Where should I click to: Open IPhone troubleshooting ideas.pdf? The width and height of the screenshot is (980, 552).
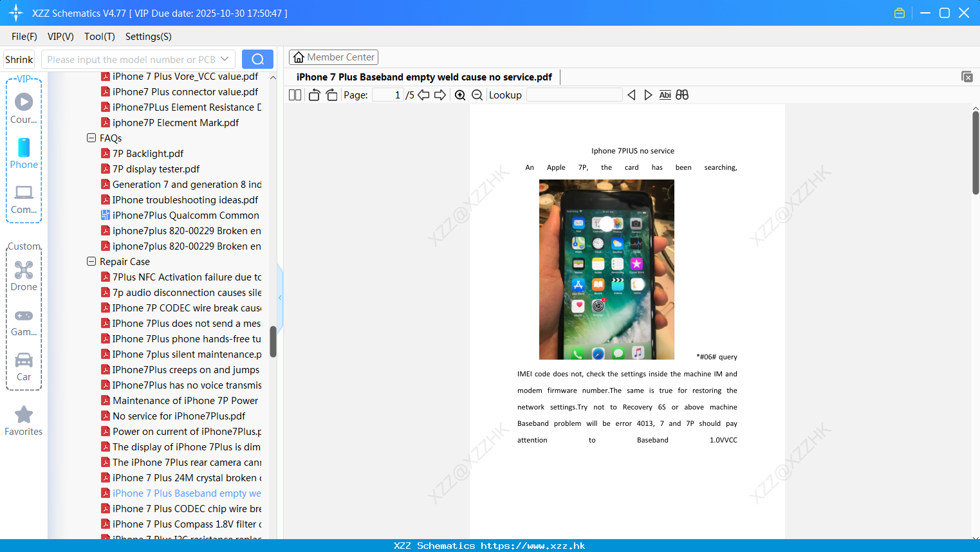click(180, 200)
